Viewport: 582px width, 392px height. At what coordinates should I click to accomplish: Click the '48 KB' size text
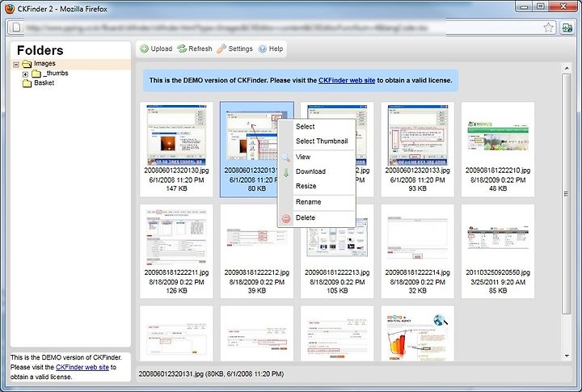(x=498, y=188)
